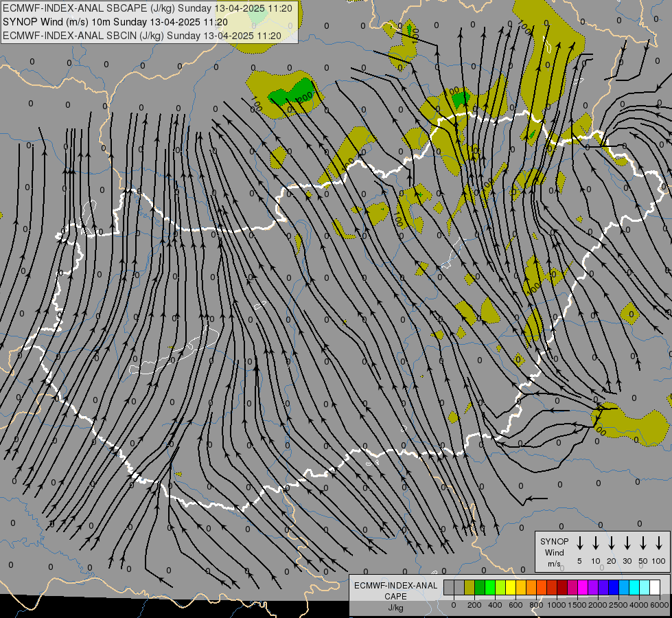Pick the pure blue CAPE swatch before 2500
This screenshot has width=672, height=618.
pos(614,588)
